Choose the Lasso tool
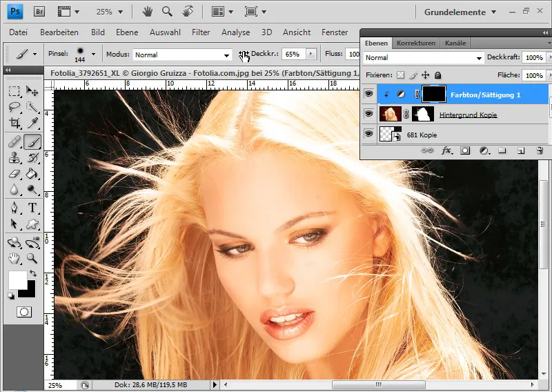The width and height of the screenshot is (552, 392). tap(14, 107)
